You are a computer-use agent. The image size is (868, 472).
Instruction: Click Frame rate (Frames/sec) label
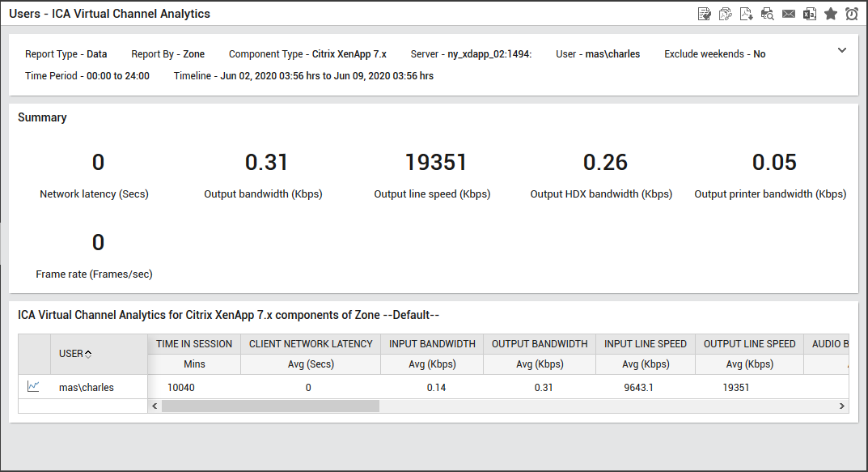click(x=94, y=274)
